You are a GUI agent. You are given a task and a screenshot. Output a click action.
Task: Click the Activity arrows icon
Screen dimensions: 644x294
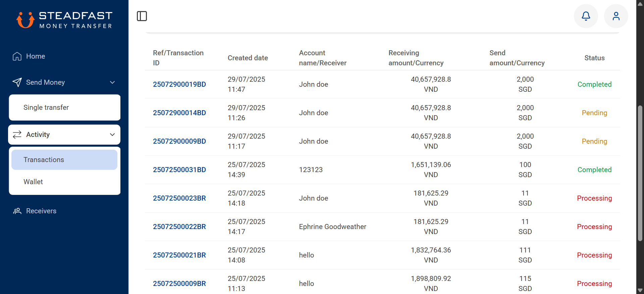[17, 135]
